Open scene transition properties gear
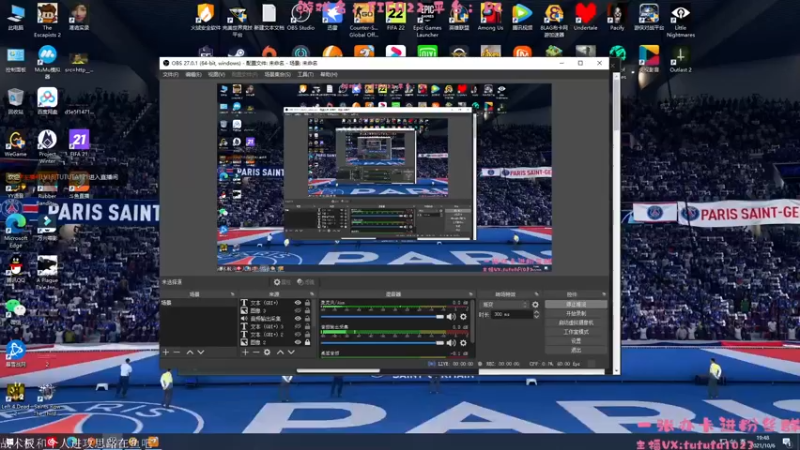The height and width of the screenshot is (450, 800). click(x=535, y=305)
